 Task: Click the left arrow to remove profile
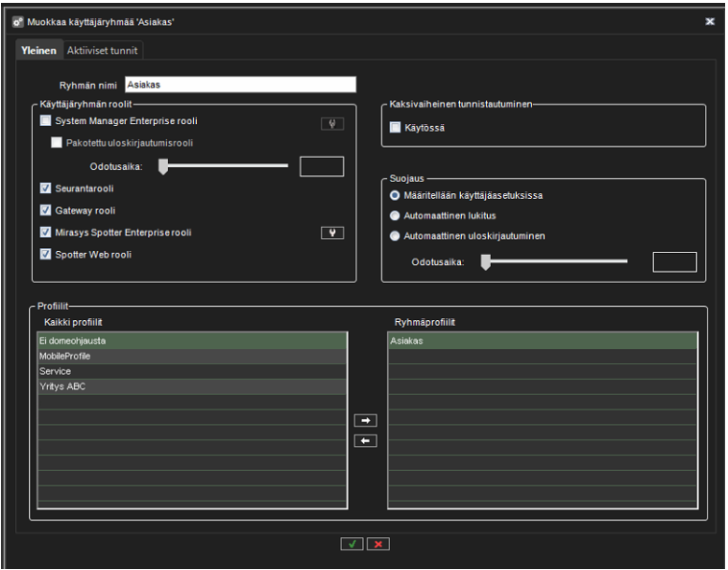point(365,441)
